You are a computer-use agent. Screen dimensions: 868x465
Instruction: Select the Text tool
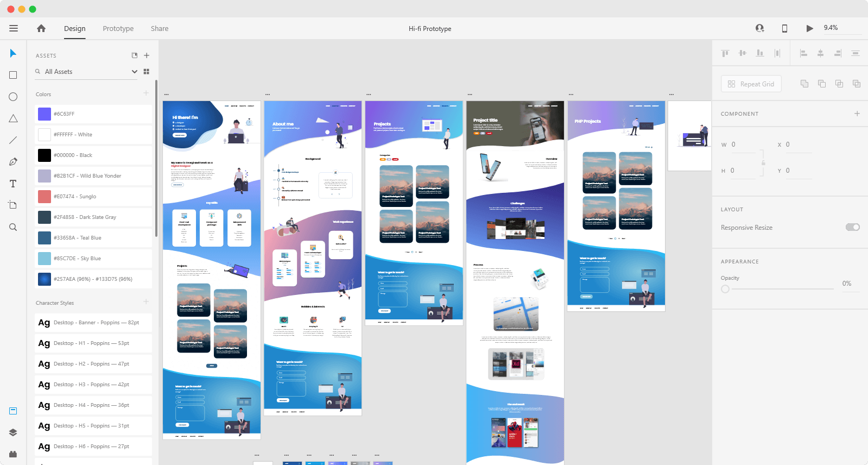13,184
